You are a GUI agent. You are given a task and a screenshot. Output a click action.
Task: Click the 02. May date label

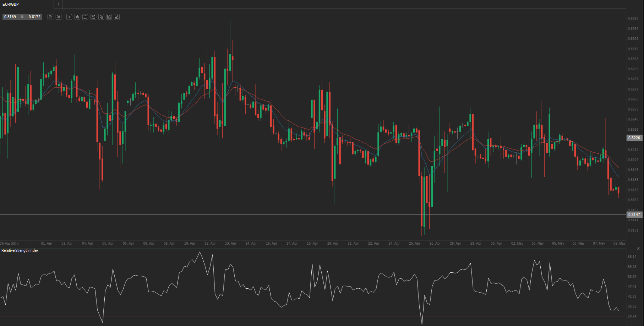(517, 244)
